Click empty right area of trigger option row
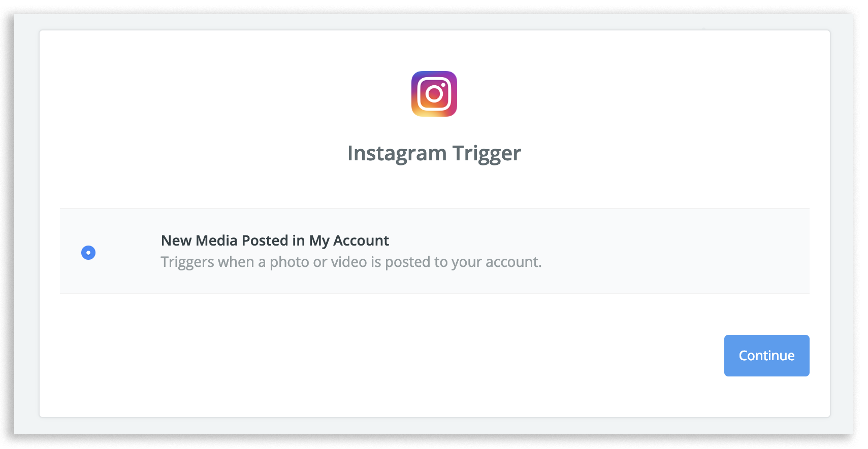 point(676,251)
